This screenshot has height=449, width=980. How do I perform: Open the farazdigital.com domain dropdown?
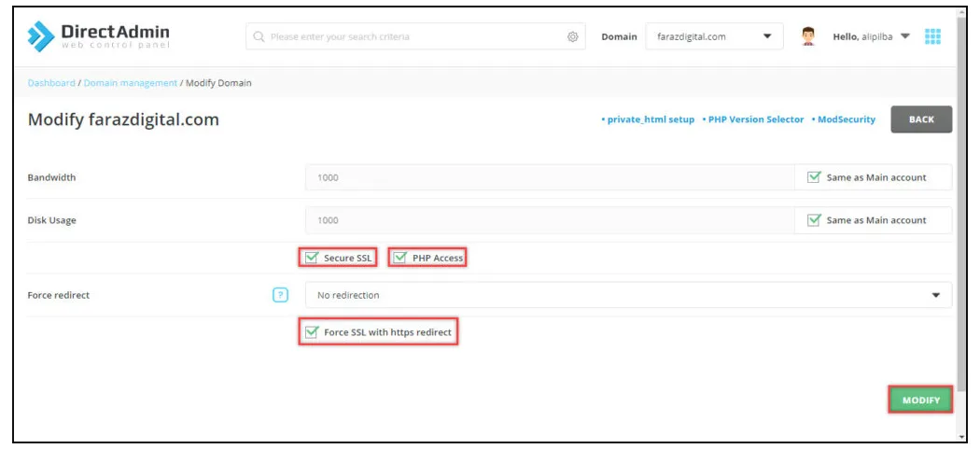[x=714, y=36]
